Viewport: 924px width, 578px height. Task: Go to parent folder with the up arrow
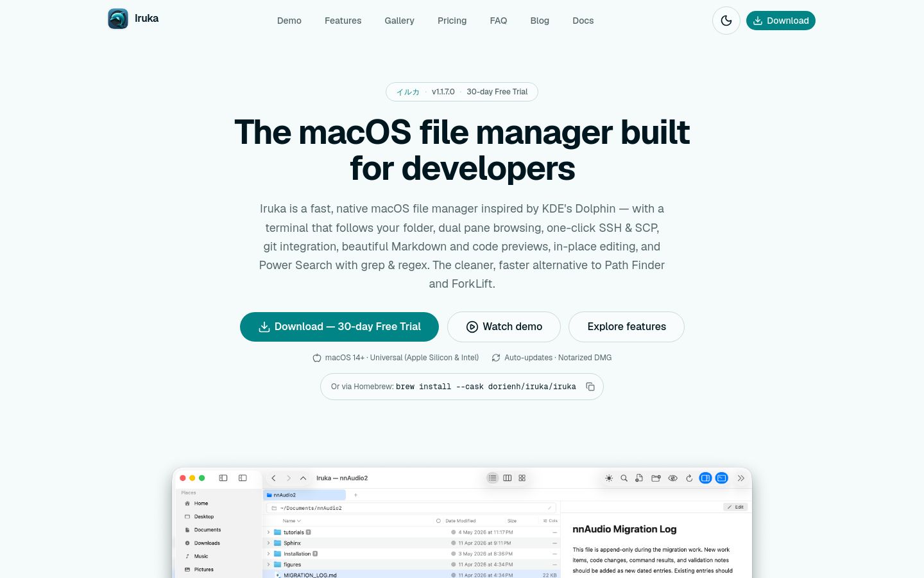click(x=304, y=478)
